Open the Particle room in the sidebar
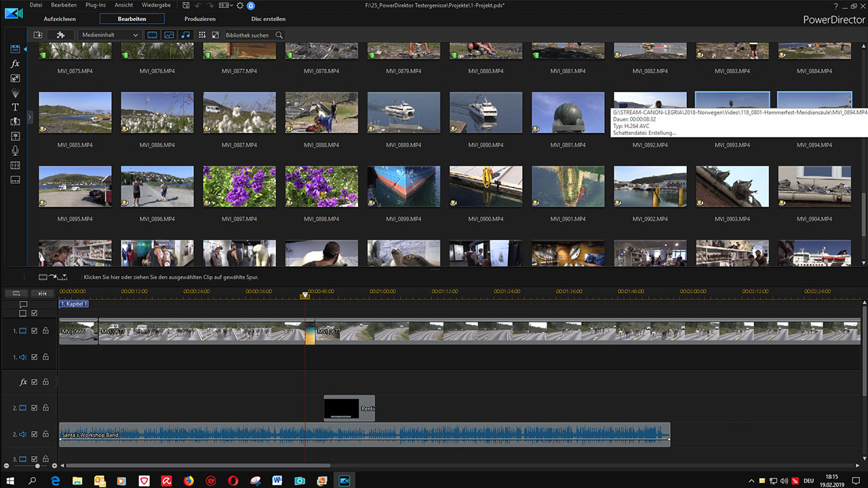 (x=15, y=93)
